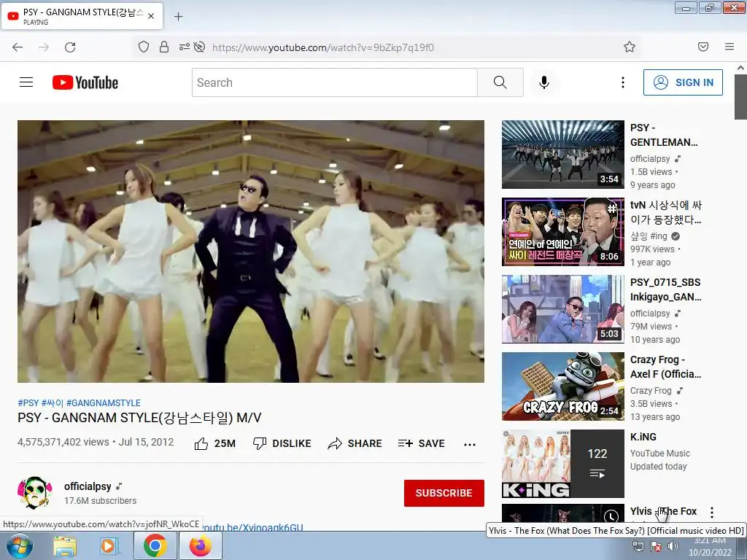This screenshot has width=747, height=560.
Task: Click the Gangnam Style video player
Action: [251, 252]
